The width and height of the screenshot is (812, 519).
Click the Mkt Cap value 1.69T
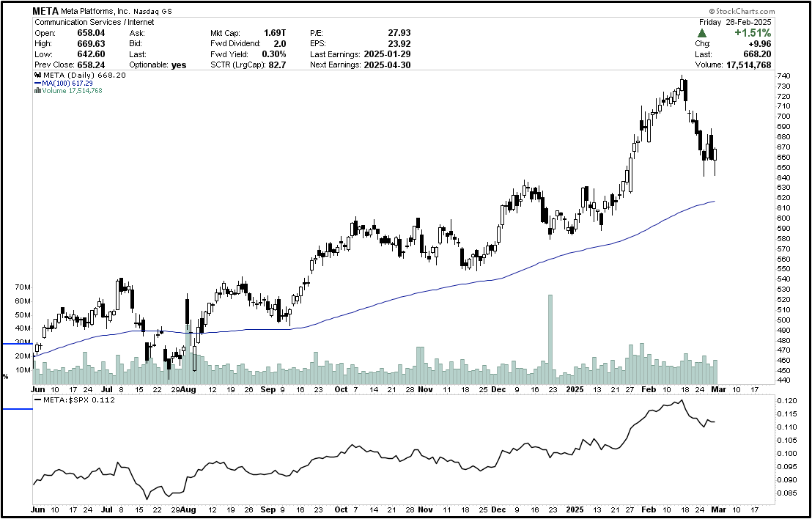[x=275, y=33]
